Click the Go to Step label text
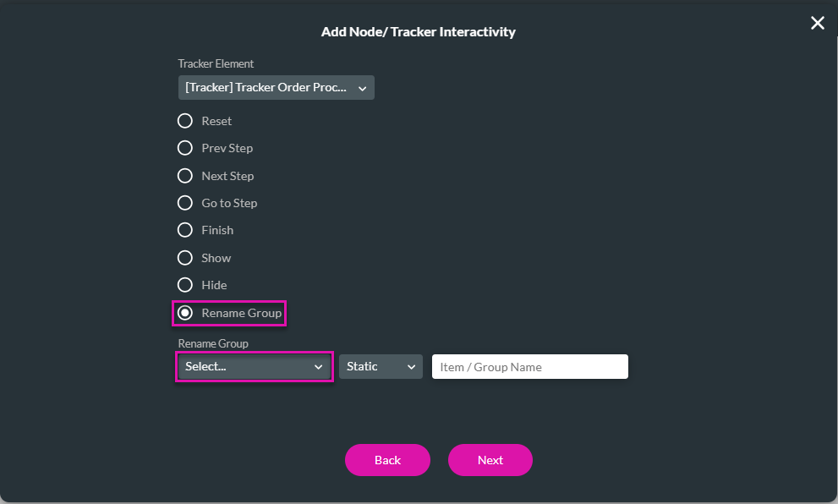This screenshot has width=838, height=504. (x=229, y=203)
